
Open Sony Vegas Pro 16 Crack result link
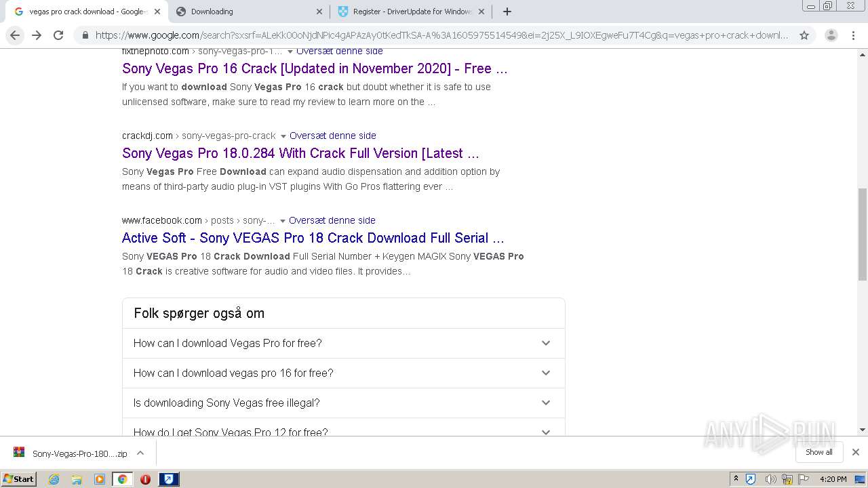click(x=315, y=68)
